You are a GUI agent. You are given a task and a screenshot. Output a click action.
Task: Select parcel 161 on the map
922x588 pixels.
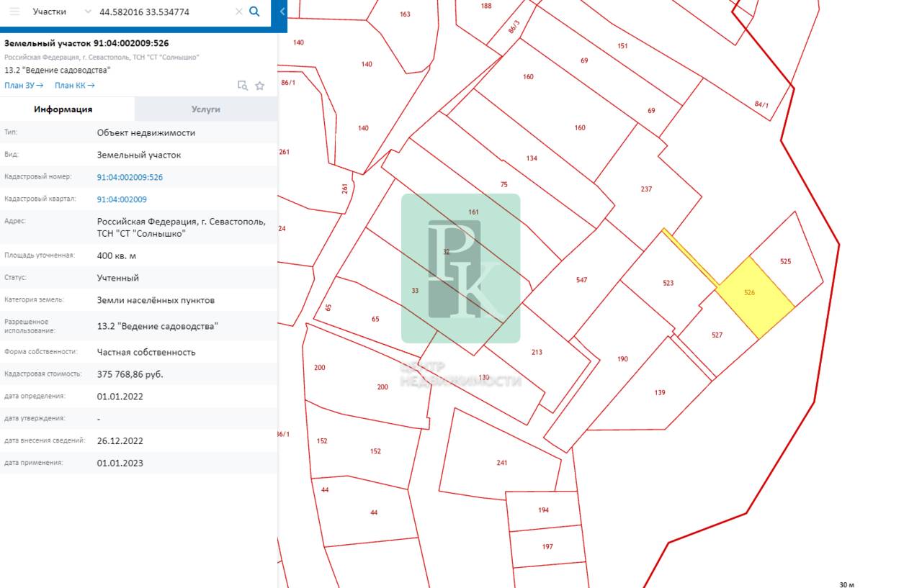click(473, 212)
